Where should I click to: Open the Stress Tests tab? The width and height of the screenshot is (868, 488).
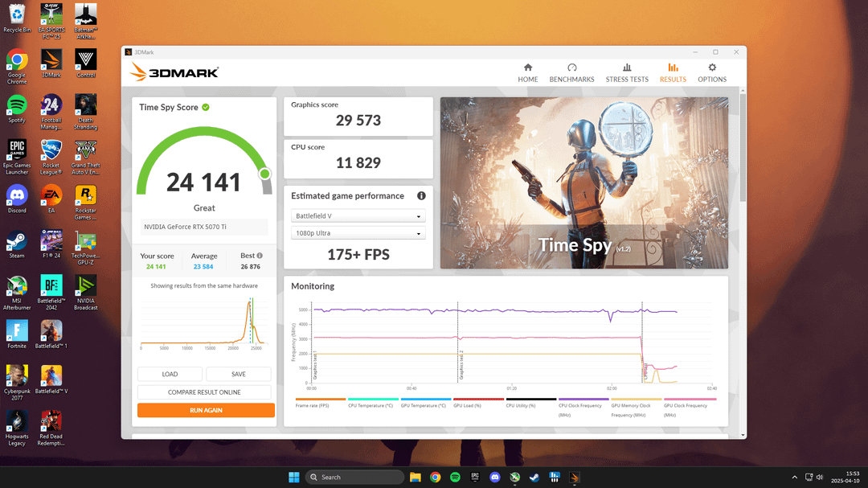627,72
